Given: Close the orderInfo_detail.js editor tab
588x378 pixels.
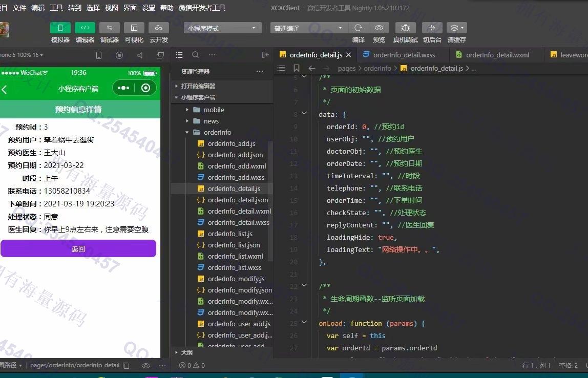Looking at the screenshot, I should (x=348, y=55).
